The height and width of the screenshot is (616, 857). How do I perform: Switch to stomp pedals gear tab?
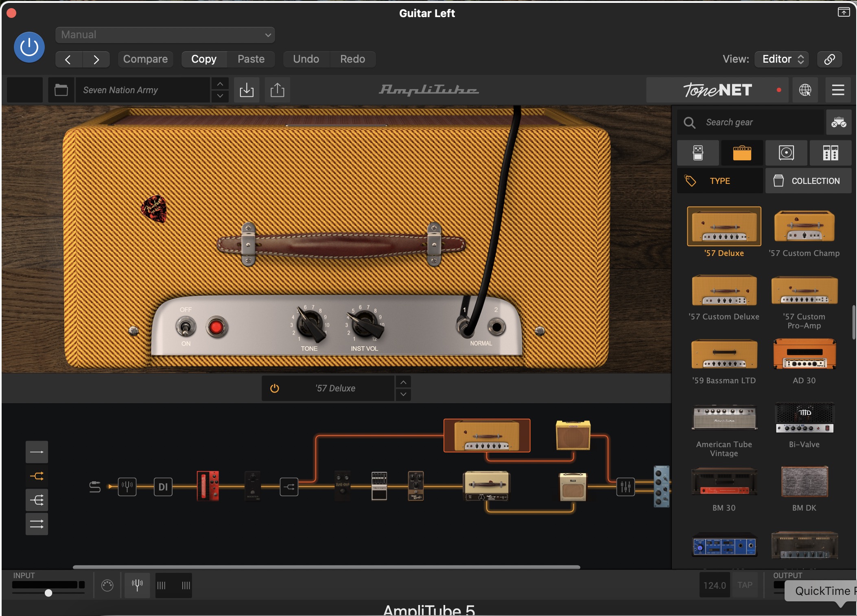[698, 153]
